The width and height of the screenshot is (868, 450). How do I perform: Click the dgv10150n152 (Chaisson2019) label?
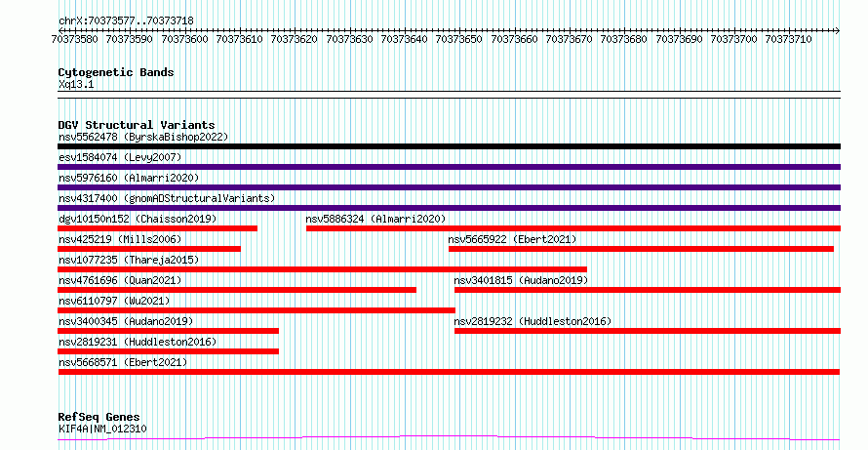pyautogui.click(x=138, y=219)
